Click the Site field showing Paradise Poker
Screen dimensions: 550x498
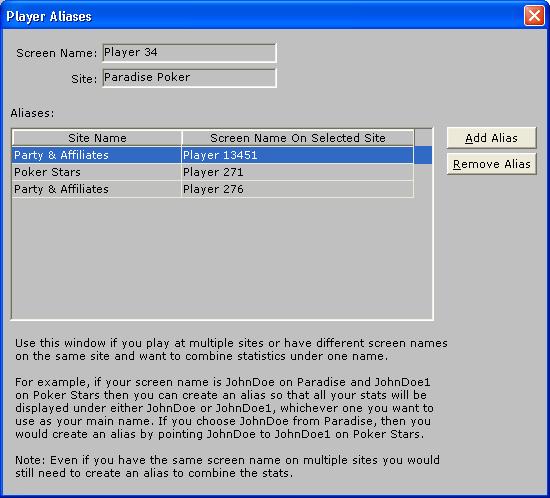click(x=189, y=78)
